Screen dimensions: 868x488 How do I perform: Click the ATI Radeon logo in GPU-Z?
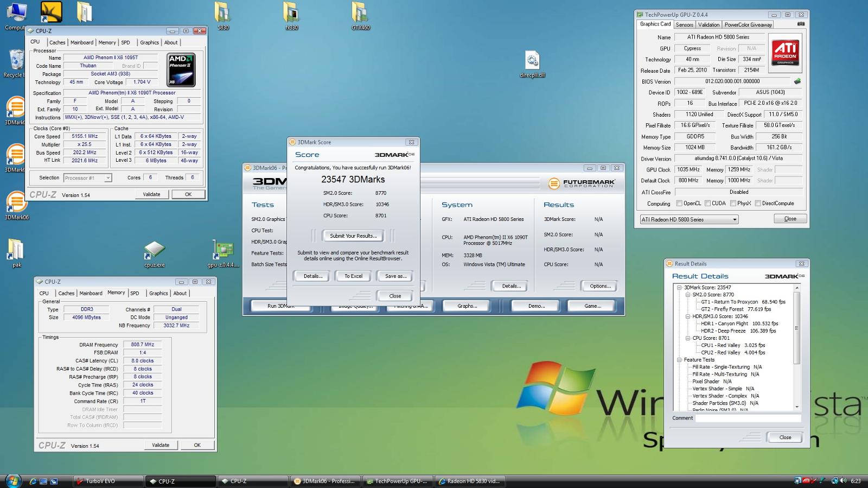(785, 52)
